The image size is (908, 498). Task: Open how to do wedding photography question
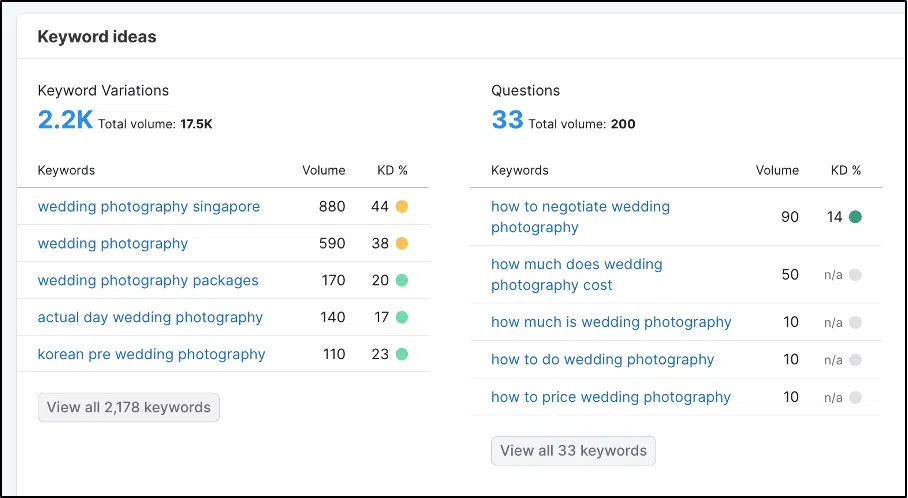tap(602, 360)
